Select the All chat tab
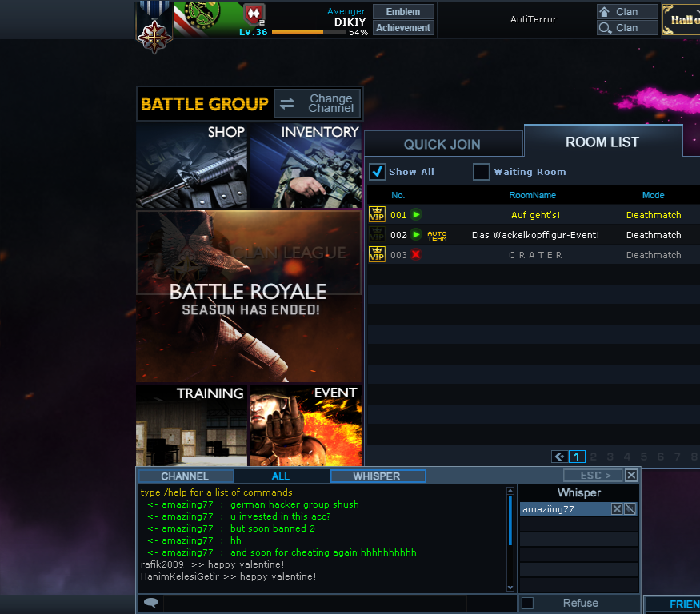 pyautogui.click(x=281, y=476)
